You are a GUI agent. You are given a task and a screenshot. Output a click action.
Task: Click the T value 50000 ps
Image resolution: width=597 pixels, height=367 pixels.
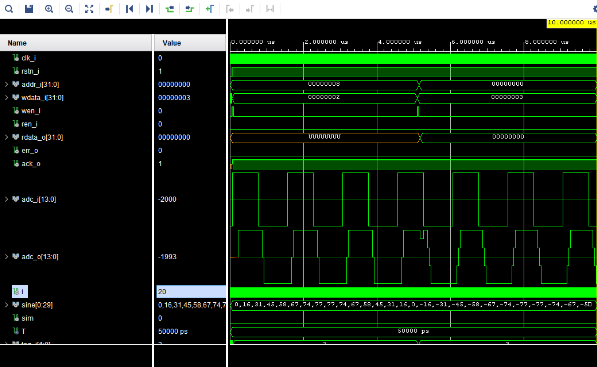[x=173, y=331]
